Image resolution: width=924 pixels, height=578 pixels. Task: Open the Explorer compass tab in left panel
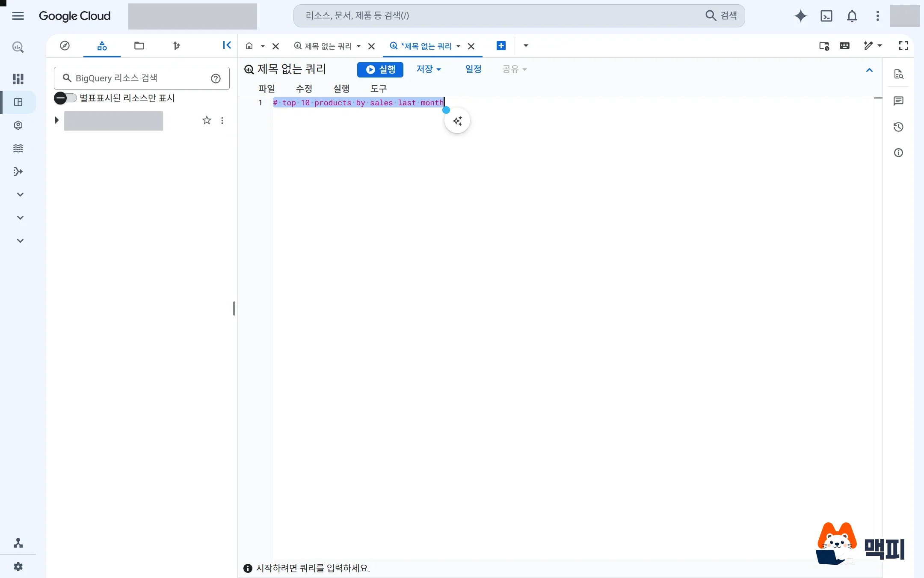tap(65, 46)
